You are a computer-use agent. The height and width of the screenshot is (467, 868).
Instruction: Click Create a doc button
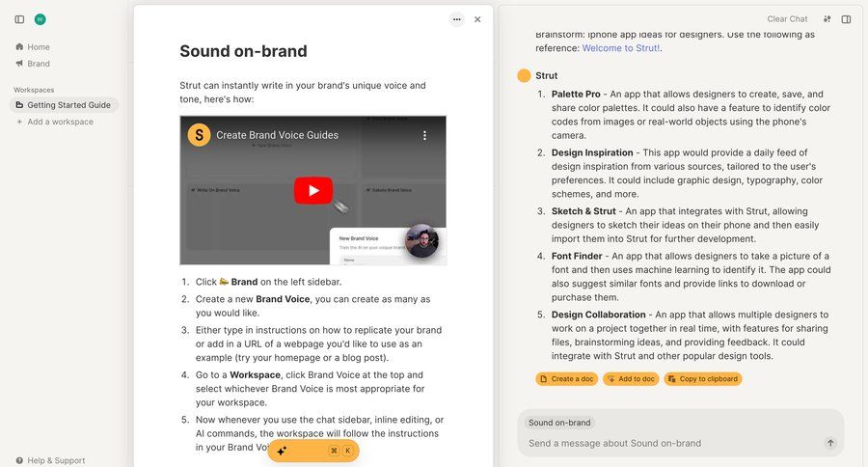(x=567, y=379)
